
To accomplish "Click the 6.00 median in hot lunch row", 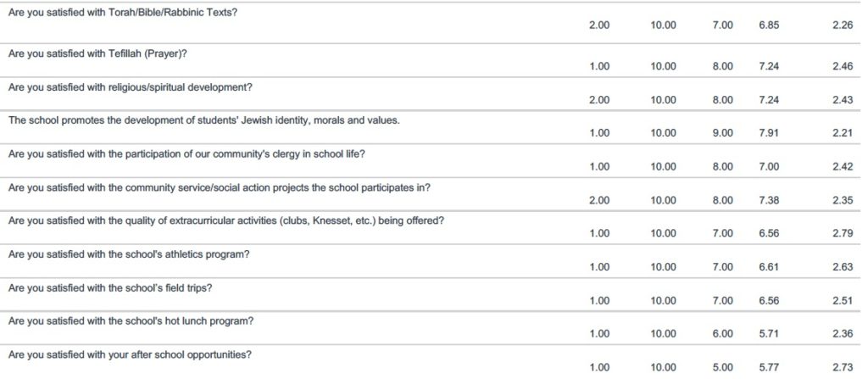I will pos(722,333).
